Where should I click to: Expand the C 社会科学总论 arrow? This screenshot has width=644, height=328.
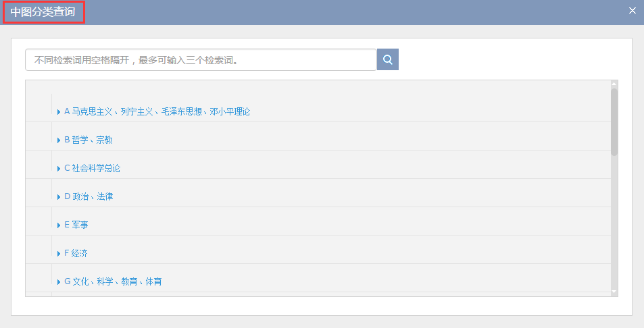tap(59, 169)
